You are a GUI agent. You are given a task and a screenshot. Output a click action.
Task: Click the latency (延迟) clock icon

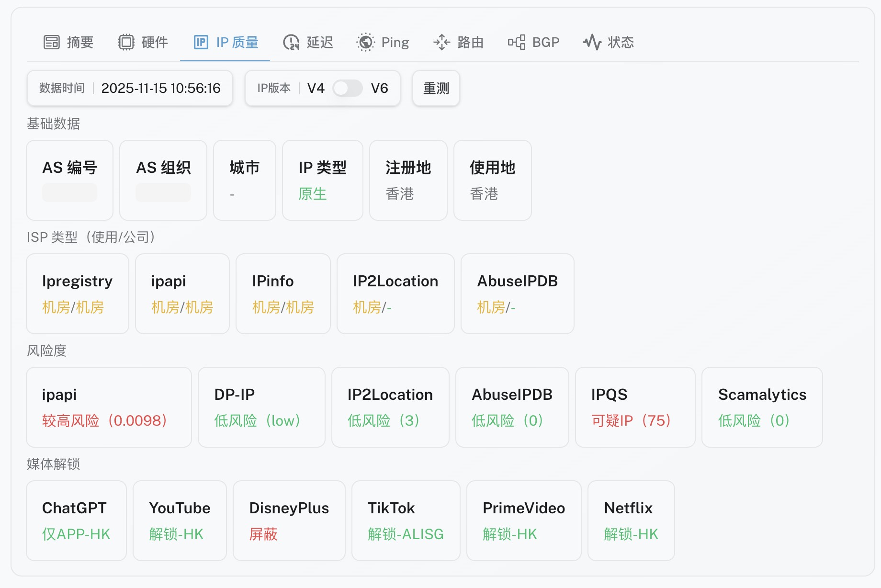pyautogui.click(x=291, y=42)
